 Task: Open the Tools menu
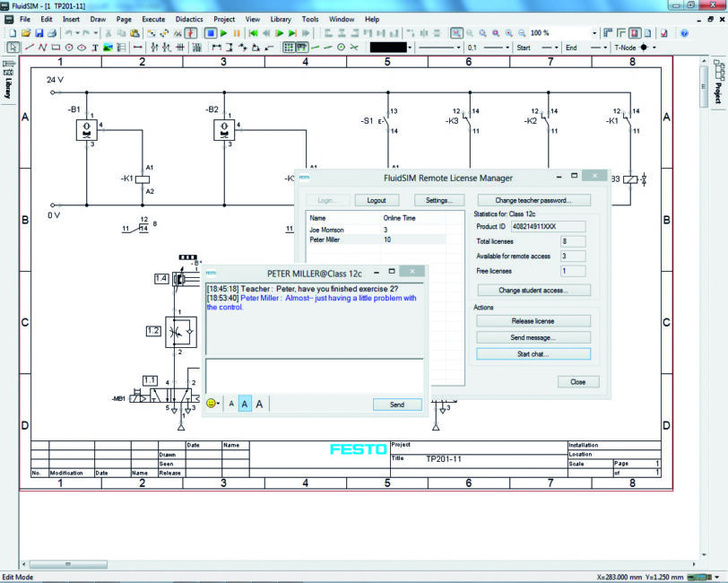(x=310, y=19)
